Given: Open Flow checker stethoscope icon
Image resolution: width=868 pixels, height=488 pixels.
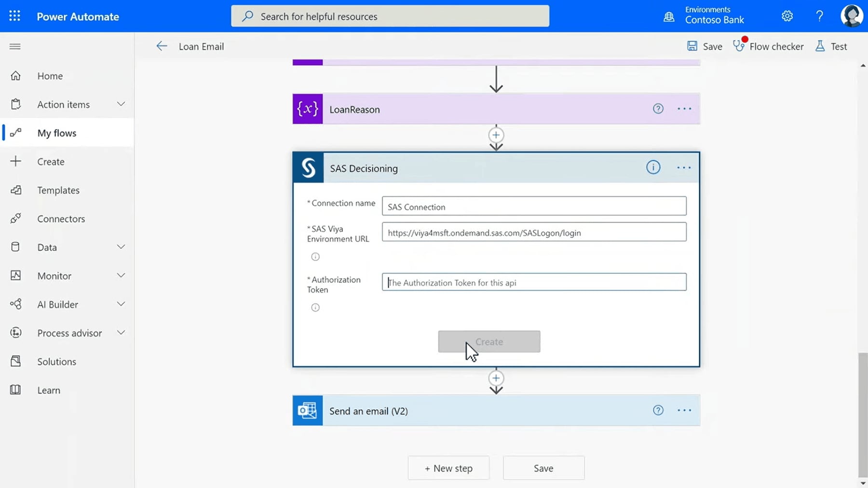Looking at the screenshot, I should pos(738,46).
